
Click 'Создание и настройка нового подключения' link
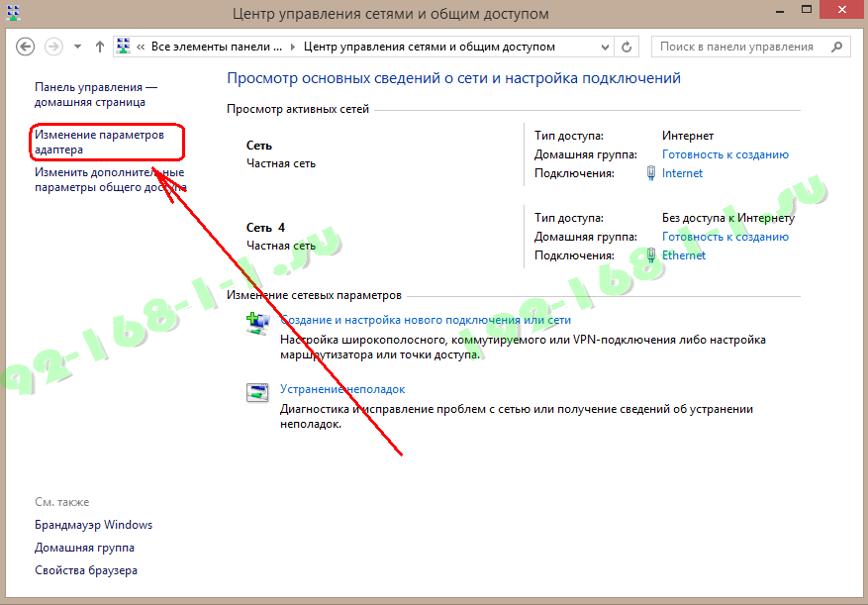point(426,320)
